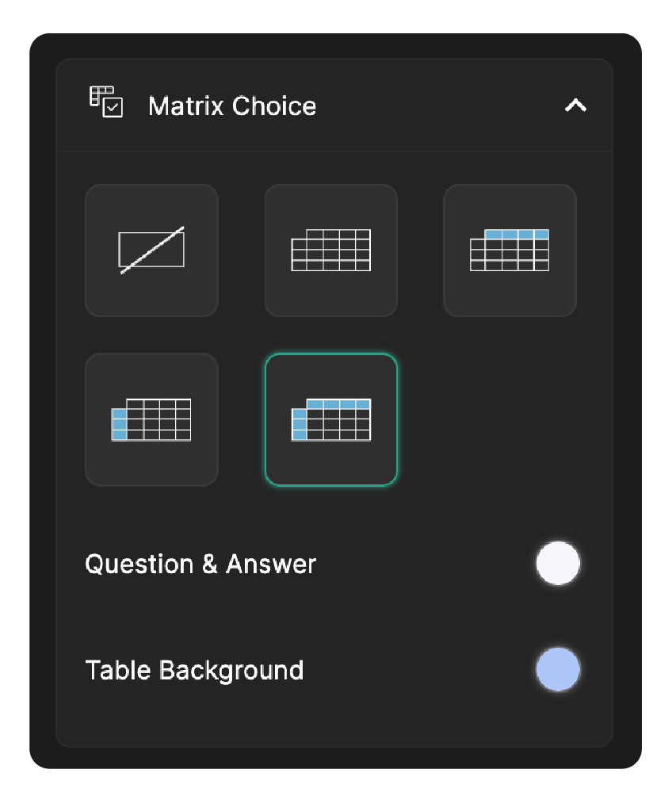
Task: Click the no-table style option with diagonal line
Action: (151, 250)
